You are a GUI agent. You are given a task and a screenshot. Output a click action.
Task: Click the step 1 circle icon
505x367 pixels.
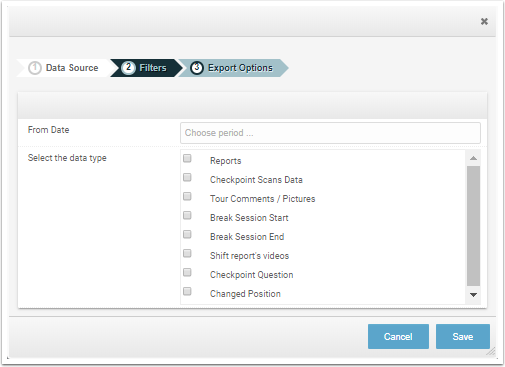pyautogui.click(x=35, y=68)
